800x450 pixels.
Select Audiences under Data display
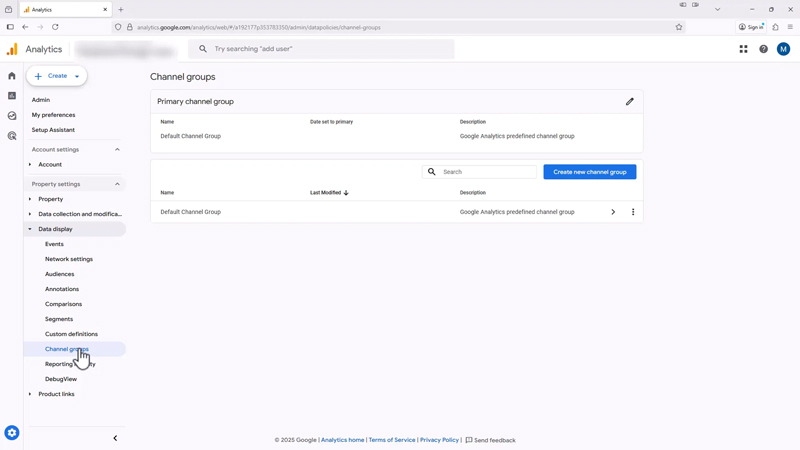coord(59,274)
